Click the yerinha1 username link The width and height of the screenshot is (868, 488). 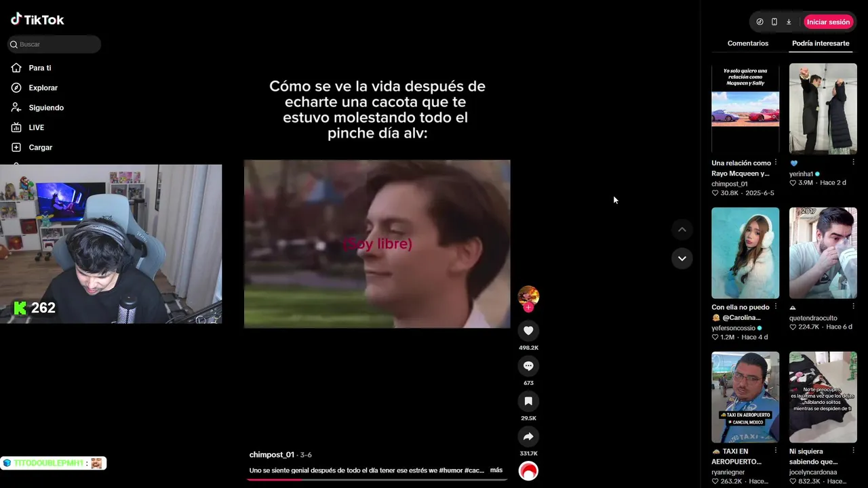click(801, 174)
